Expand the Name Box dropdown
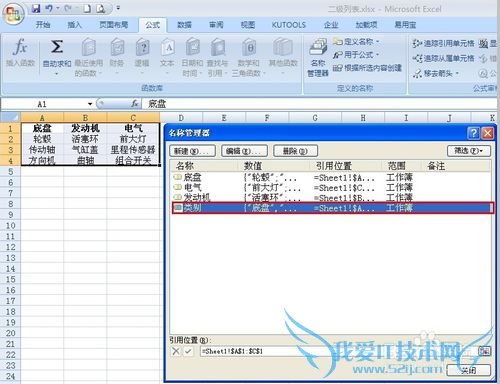The height and width of the screenshot is (384, 500). [90, 104]
